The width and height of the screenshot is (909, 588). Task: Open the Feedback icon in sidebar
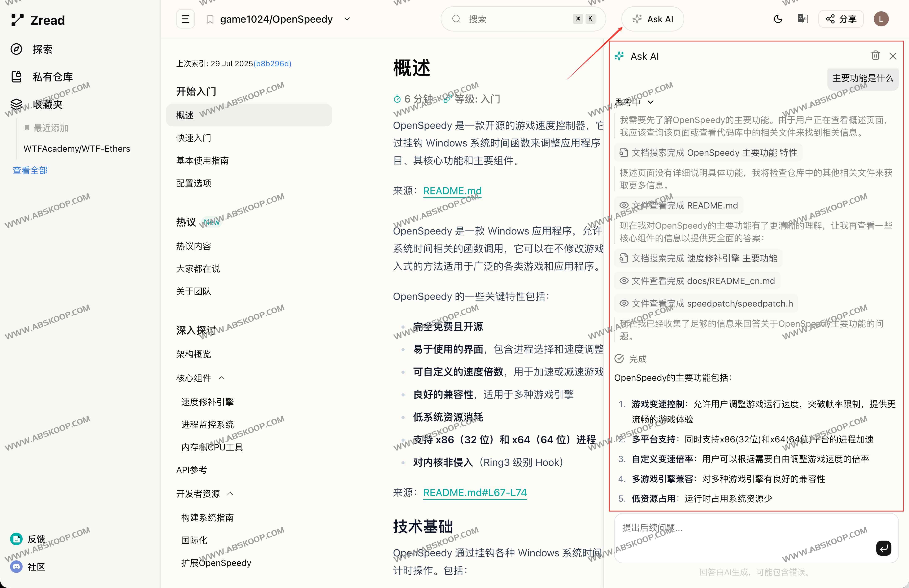click(16, 539)
